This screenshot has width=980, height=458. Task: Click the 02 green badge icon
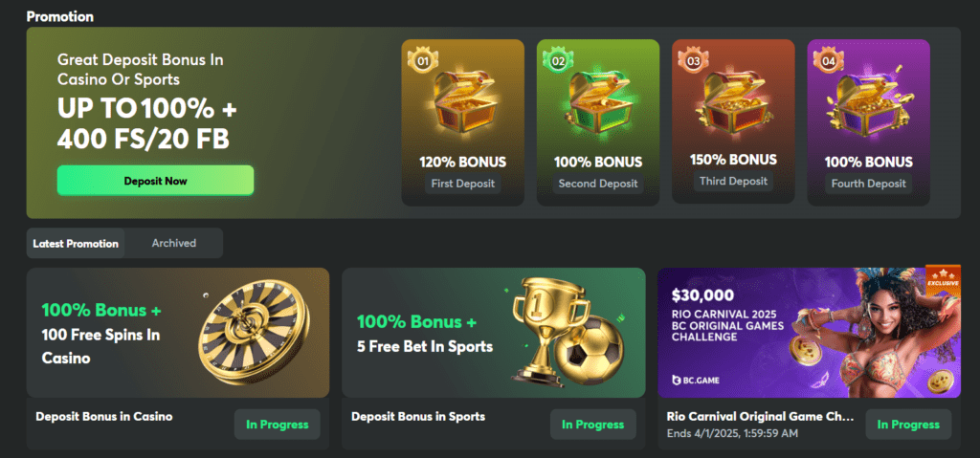tap(558, 61)
